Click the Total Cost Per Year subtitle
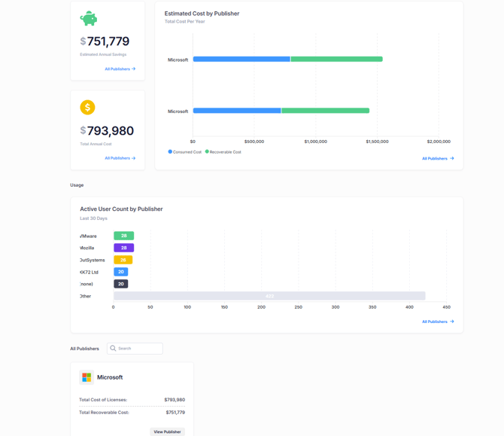 (x=185, y=22)
